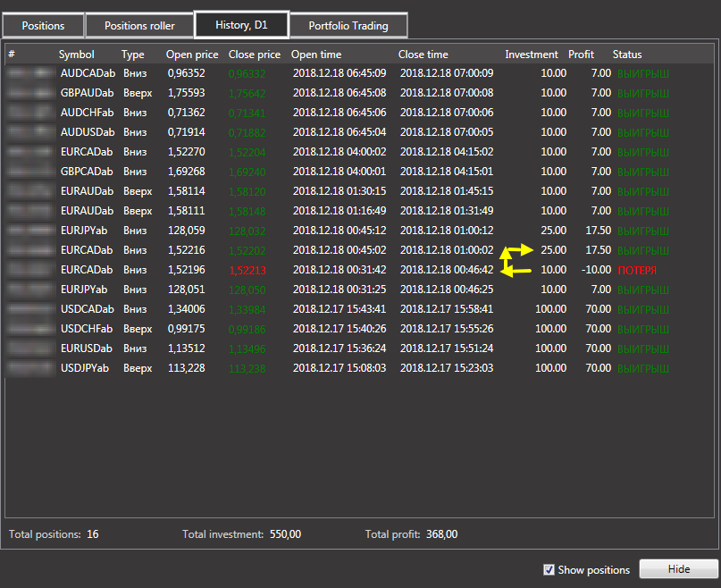Select the GBPAUDab symbol row
Viewport: 721px width, 588px height.
point(359,93)
